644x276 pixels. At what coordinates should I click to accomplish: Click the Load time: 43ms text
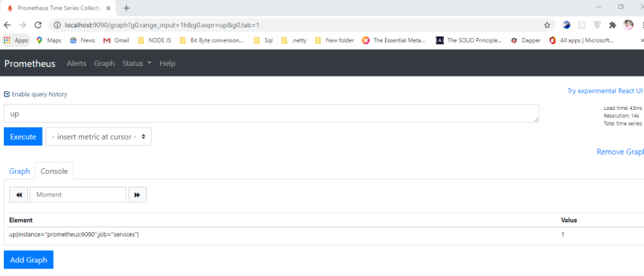pyautogui.click(x=623, y=108)
